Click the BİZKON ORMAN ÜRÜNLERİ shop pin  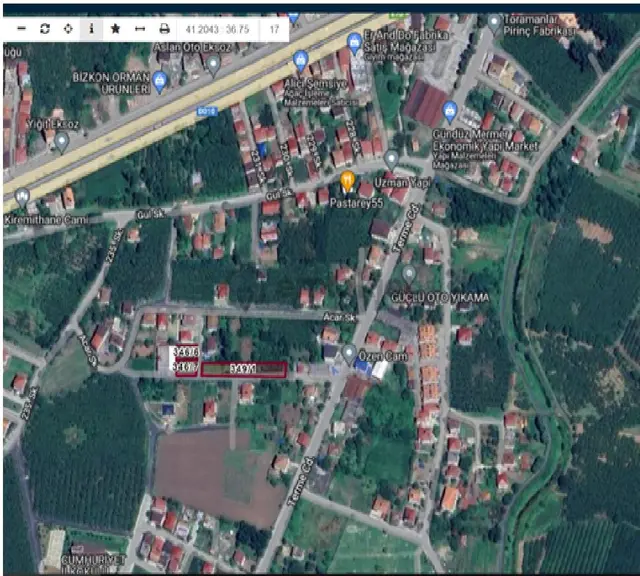[x=160, y=82]
